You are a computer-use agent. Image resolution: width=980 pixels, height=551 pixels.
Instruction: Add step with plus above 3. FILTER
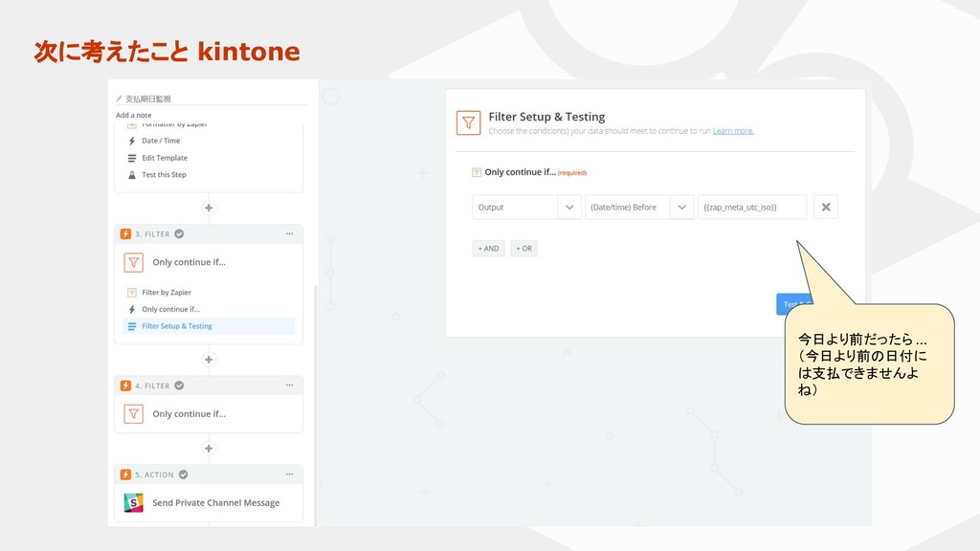click(209, 208)
